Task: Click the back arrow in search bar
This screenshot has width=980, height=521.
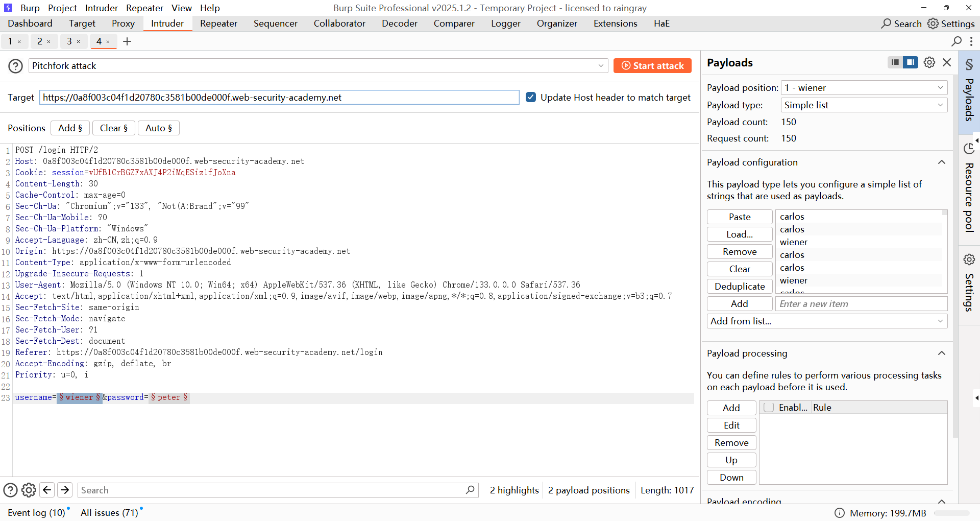Action: [x=47, y=490]
